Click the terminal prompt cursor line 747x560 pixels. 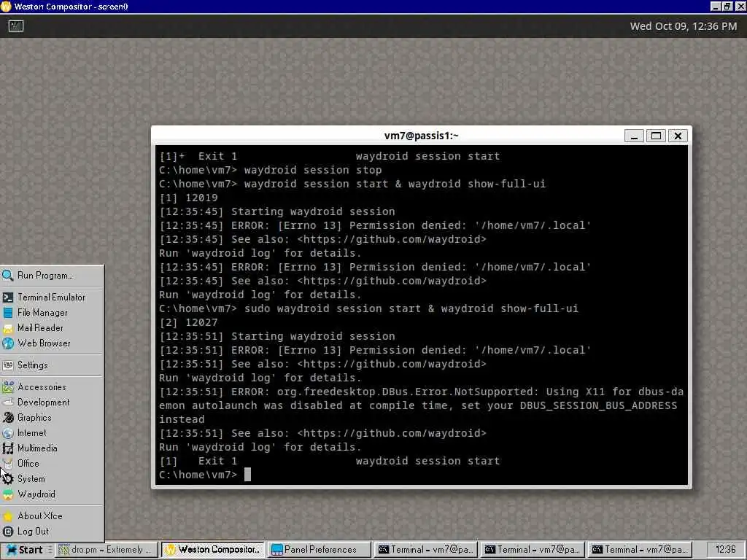[x=205, y=475]
